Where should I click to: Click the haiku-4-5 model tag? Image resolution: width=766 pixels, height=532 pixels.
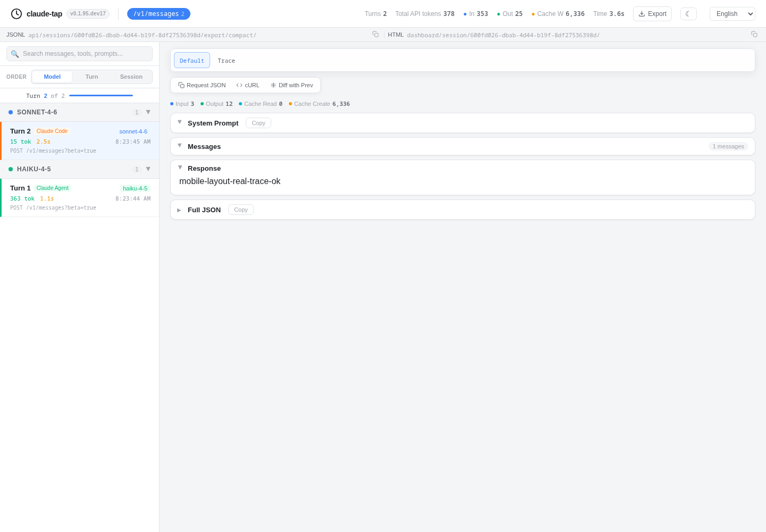tap(135, 188)
